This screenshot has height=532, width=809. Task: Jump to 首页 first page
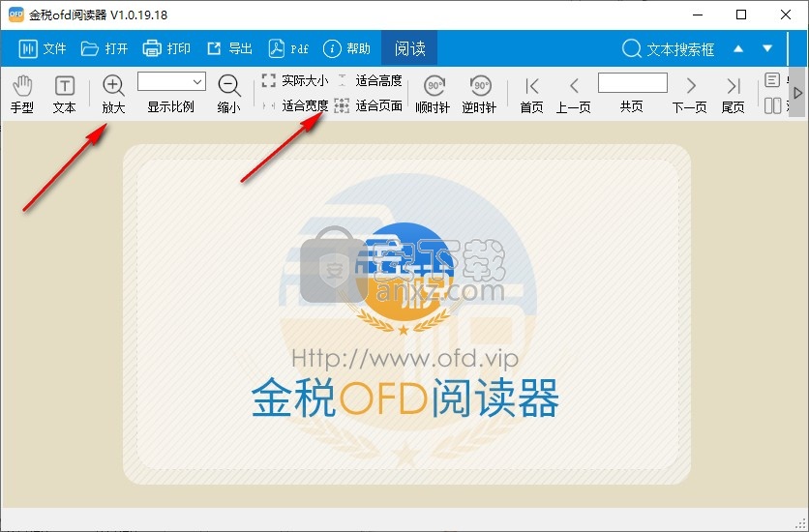pos(531,94)
